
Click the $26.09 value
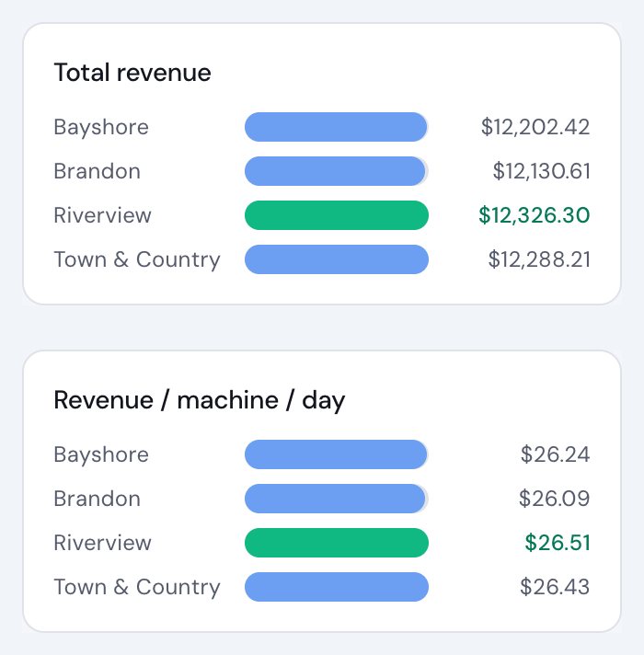(x=554, y=499)
